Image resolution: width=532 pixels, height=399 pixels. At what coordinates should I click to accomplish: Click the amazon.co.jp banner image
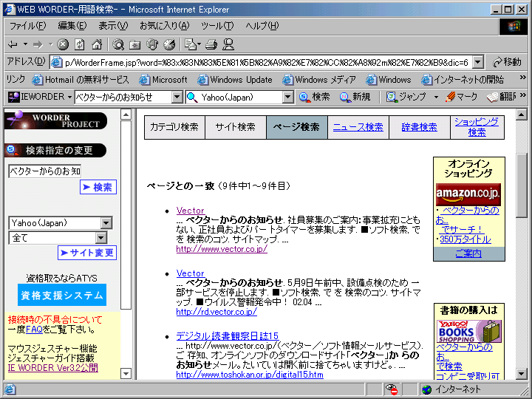[468, 194]
